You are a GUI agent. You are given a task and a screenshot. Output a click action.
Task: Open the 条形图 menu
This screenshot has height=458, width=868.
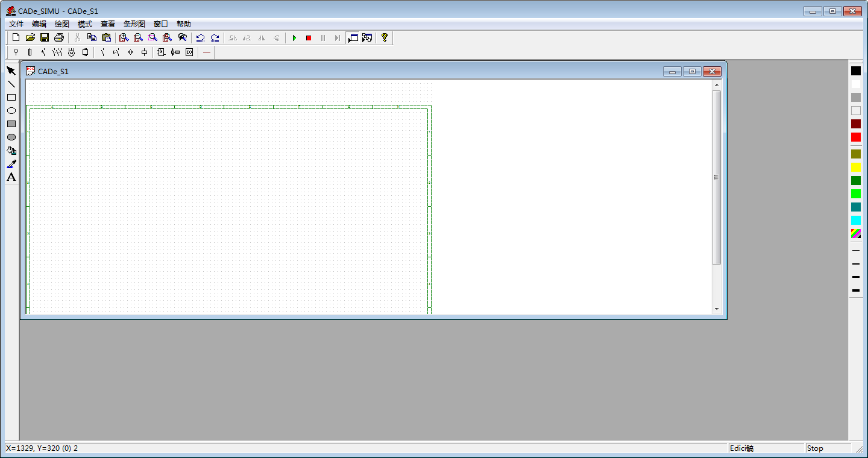tap(134, 24)
